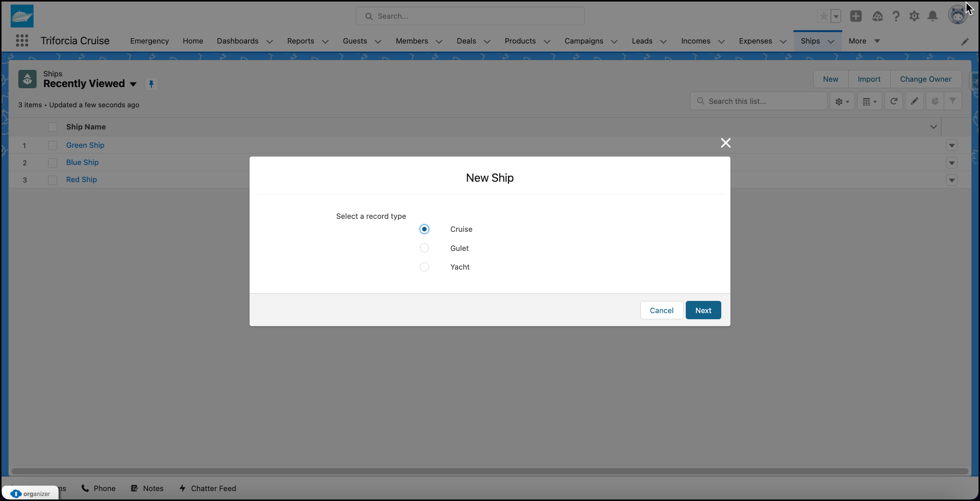Open the list filter funnel icon
The width and height of the screenshot is (980, 501).
tap(953, 101)
